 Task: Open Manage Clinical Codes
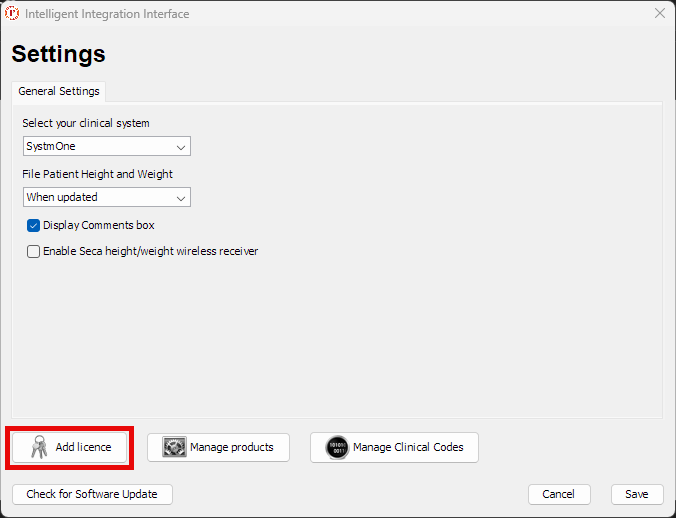click(x=394, y=447)
